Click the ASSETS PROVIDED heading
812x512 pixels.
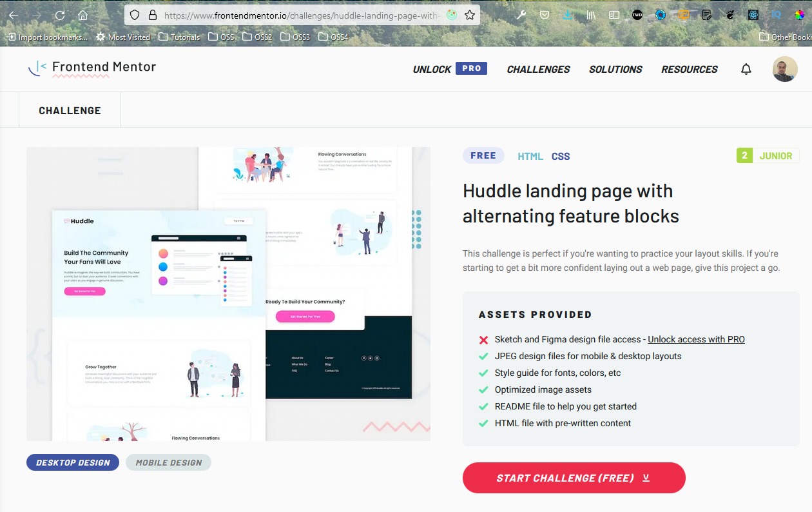click(x=535, y=315)
